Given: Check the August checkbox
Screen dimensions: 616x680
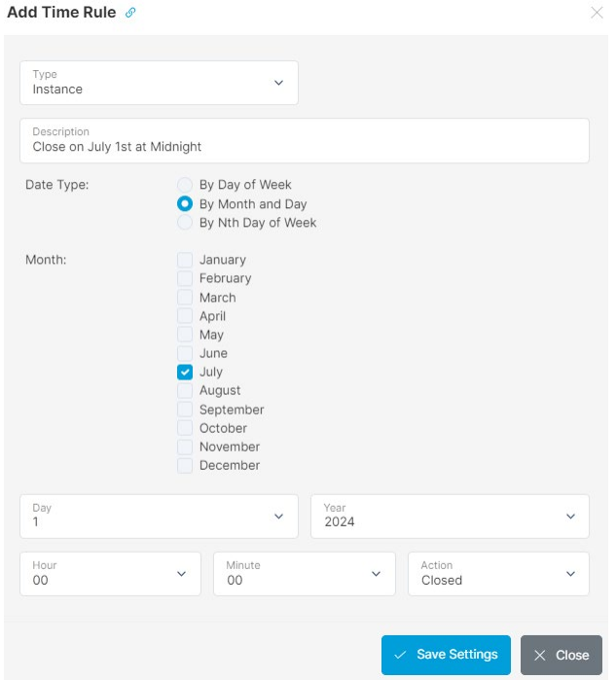Looking at the screenshot, I should (185, 391).
